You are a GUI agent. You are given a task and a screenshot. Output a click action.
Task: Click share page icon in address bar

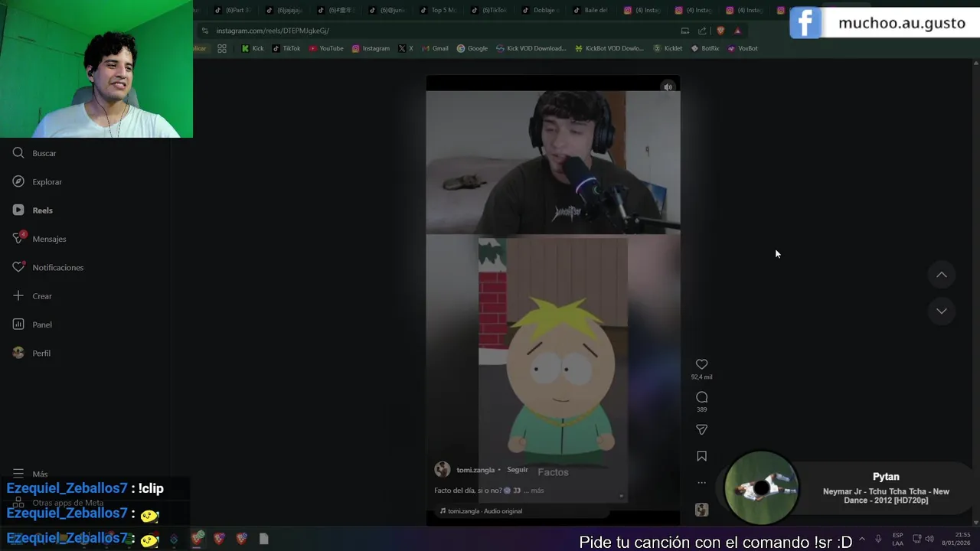click(x=702, y=31)
